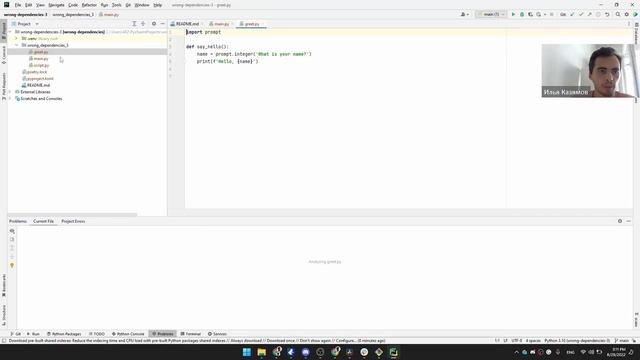Update project via the Git update arrow
Viewport: 640px width, 360px height.
(x=572, y=14)
